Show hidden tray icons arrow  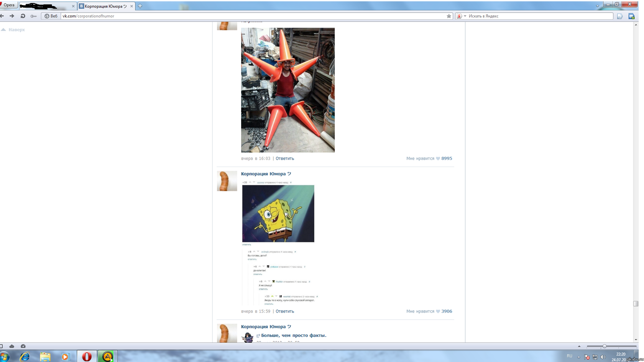click(579, 357)
